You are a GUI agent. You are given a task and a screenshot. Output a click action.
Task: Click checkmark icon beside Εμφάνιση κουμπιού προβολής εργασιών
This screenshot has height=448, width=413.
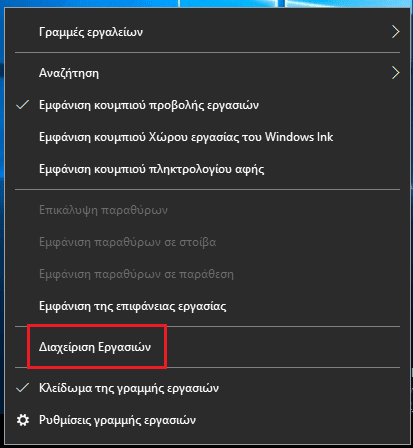click(22, 105)
